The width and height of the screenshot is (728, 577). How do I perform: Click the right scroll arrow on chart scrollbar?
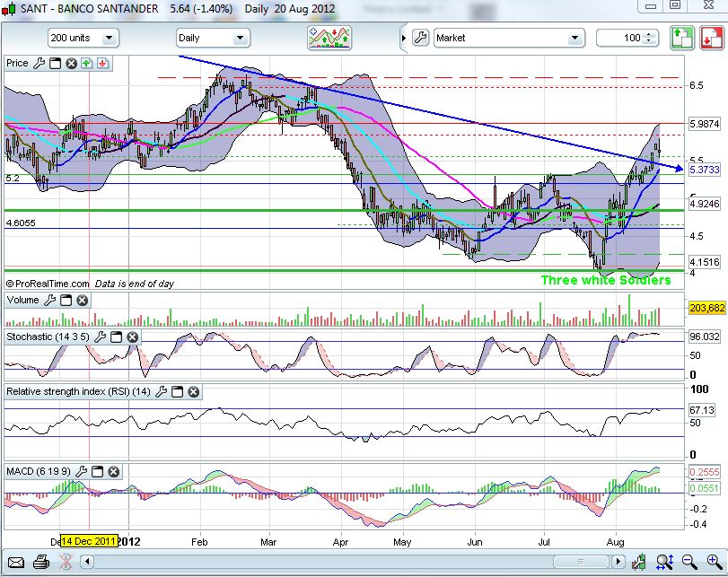618,562
